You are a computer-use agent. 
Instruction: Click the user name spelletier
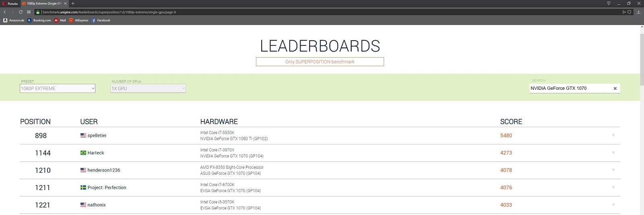[x=97, y=136]
